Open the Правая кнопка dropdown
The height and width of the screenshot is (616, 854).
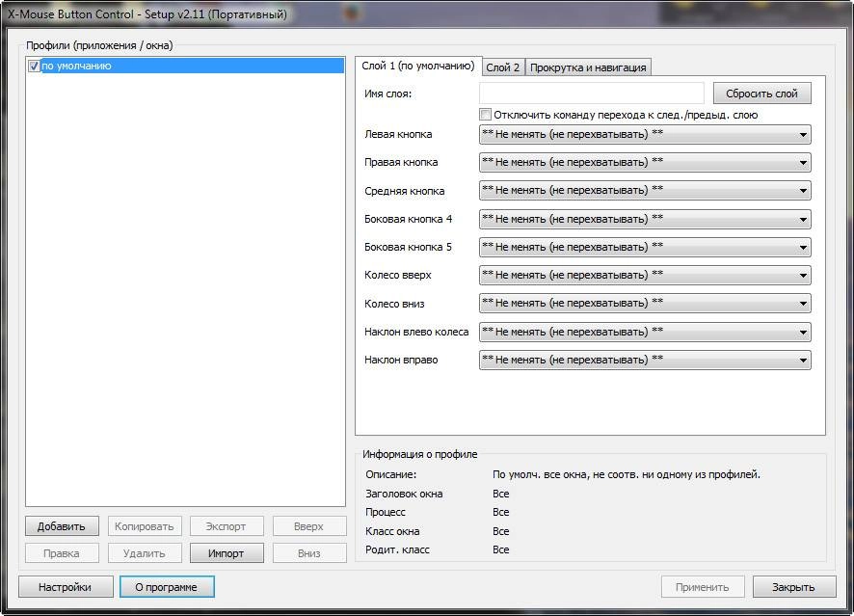pos(645,162)
